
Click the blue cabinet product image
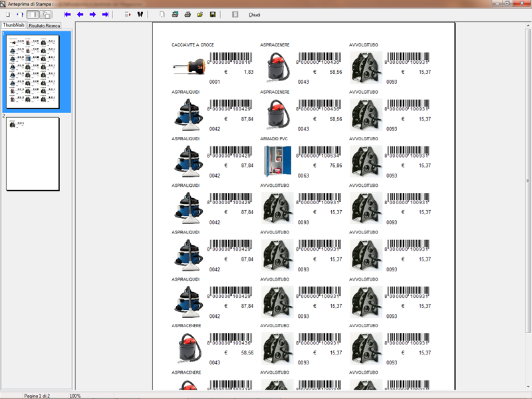[x=277, y=161]
